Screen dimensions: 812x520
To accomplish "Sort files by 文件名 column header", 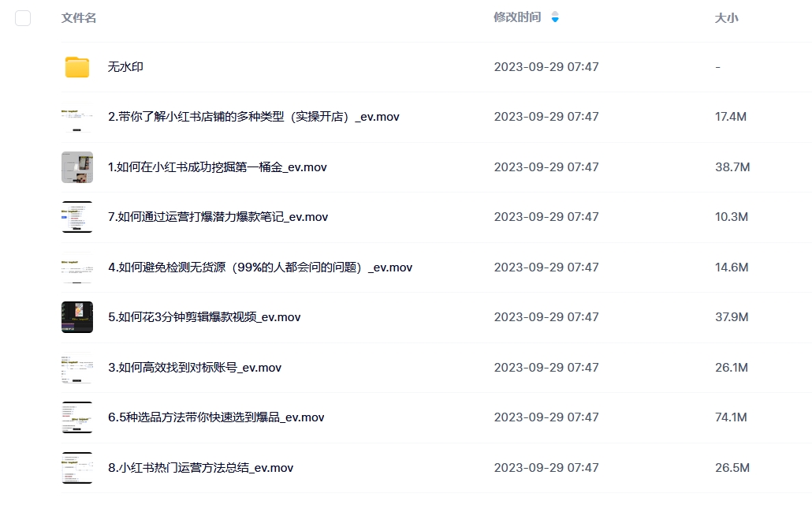I will coord(79,18).
